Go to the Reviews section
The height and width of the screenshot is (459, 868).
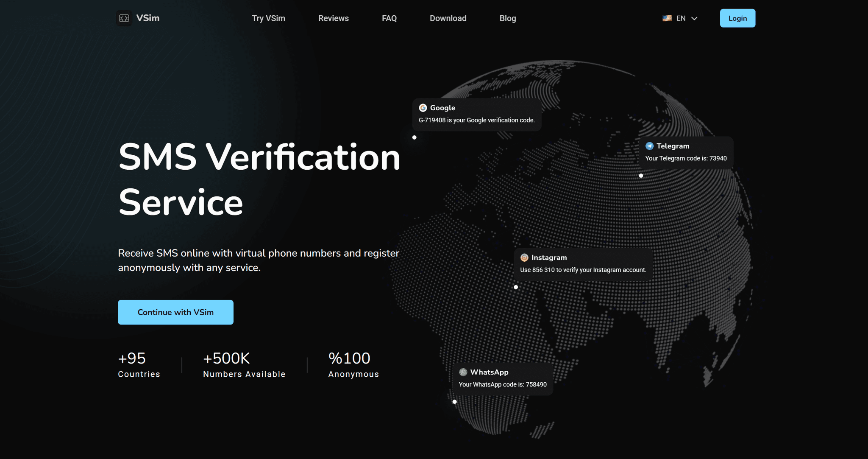333,18
